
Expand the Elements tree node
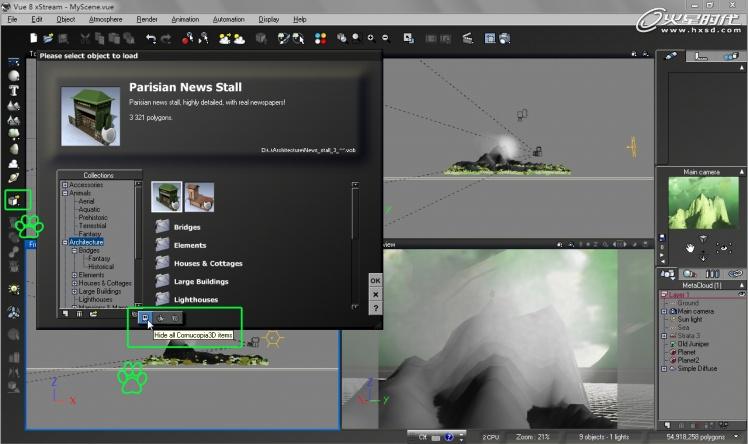pos(74,275)
